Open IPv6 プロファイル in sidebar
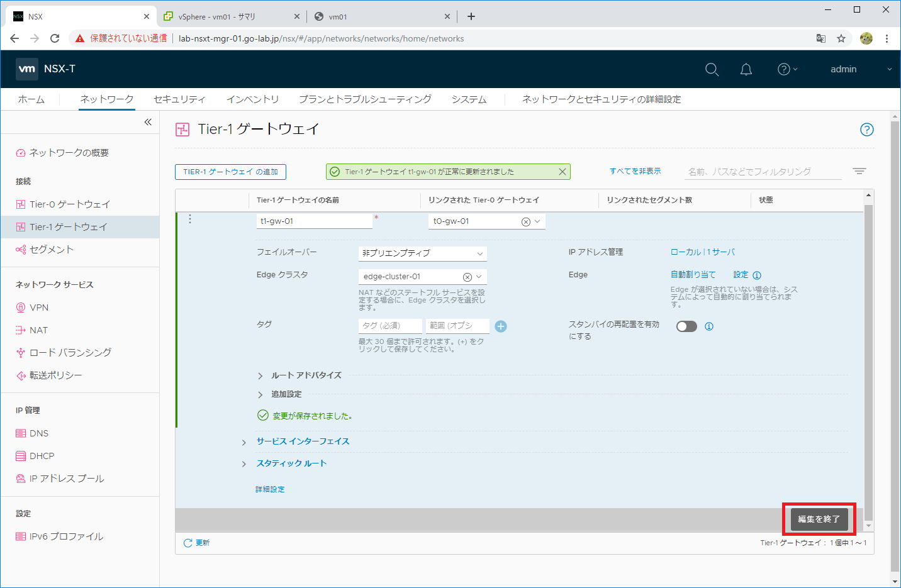901x588 pixels. click(66, 536)
